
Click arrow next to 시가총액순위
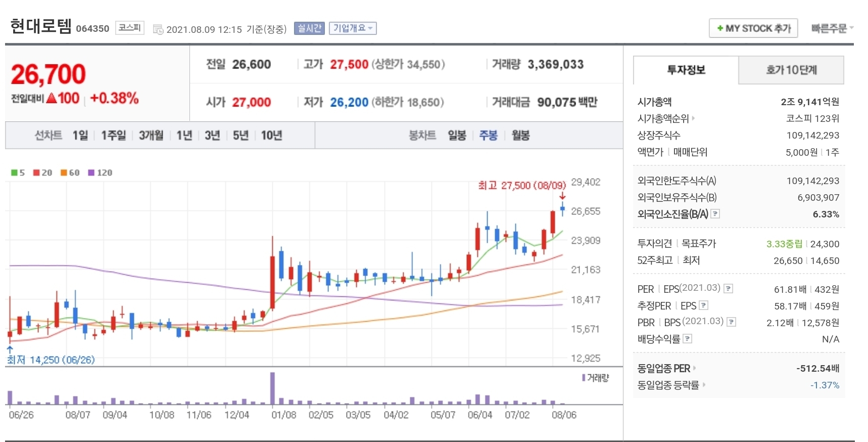693,118
